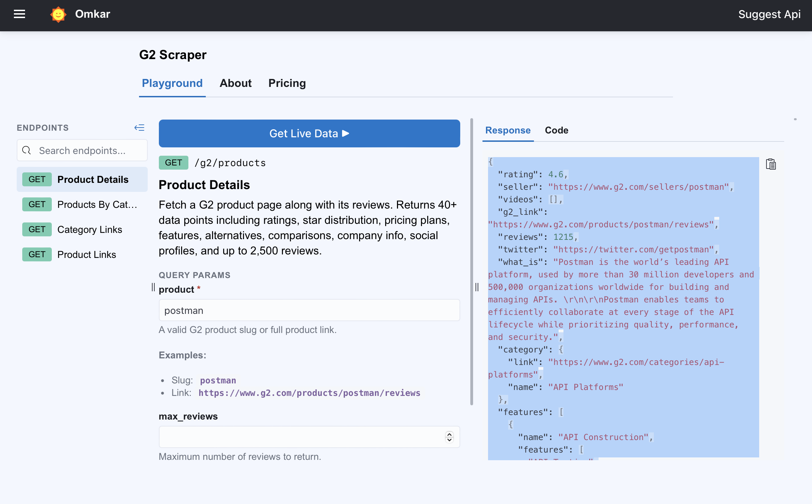Click the sidebar-form resize handle
Image resolution: width=812 pixels, height=504 pixels.
(153, 287)
